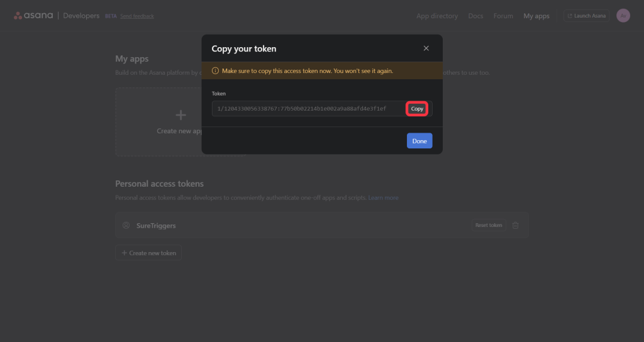Screen dimensions: 644x342
Task: Go to App directory in the top navigation
Action: (x=437, y=16)
